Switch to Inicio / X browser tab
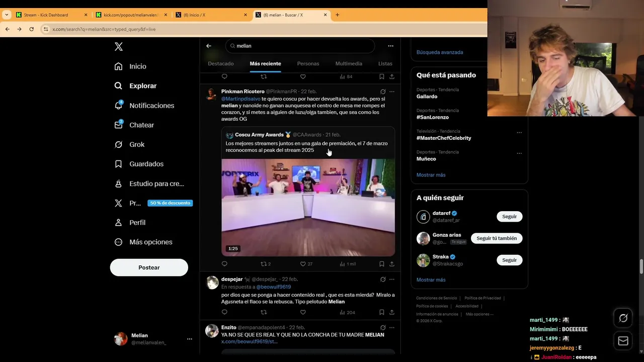Viewport: 644px width, 362px height. [x=211, y=15]
